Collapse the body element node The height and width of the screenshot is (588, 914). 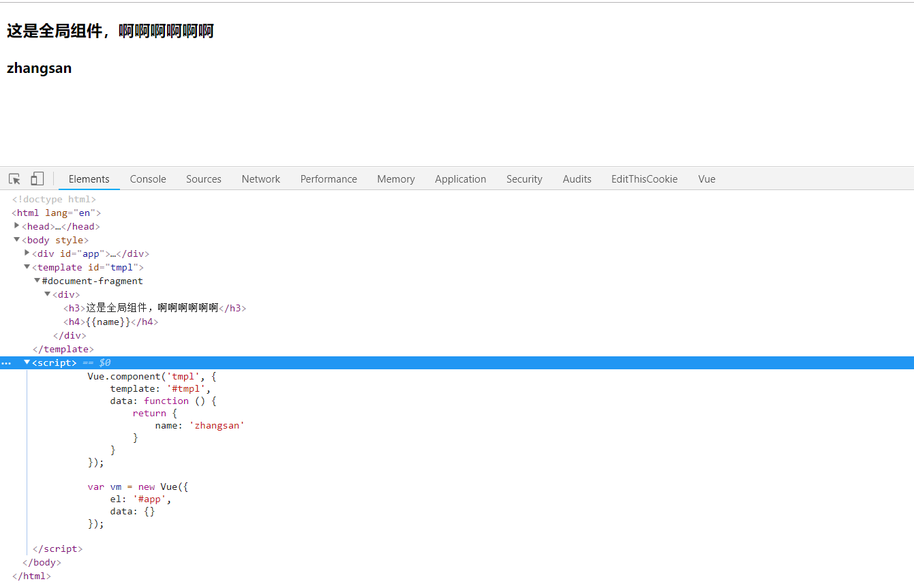pos(17,239)
